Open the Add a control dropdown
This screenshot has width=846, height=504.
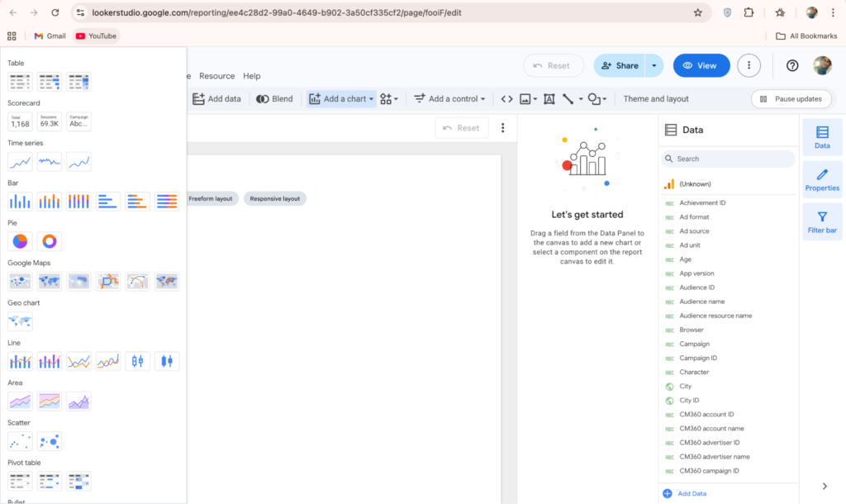[x=450, y=99]
